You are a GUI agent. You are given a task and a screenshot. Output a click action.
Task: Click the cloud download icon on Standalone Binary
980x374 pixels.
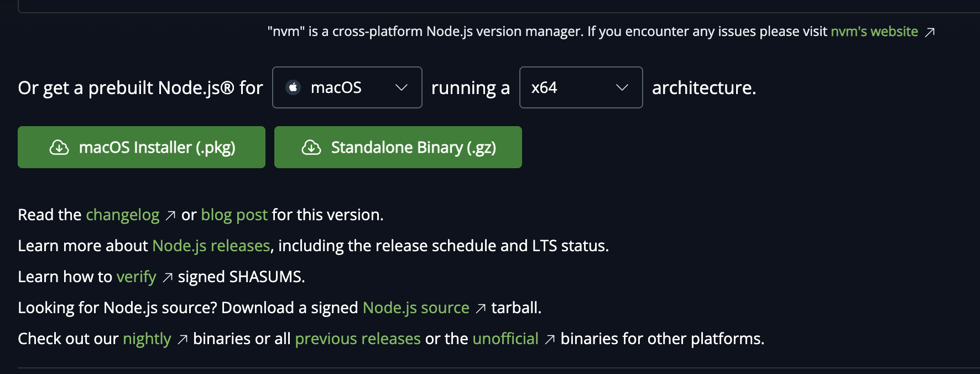pyautogui.click(x=311, y=147)
